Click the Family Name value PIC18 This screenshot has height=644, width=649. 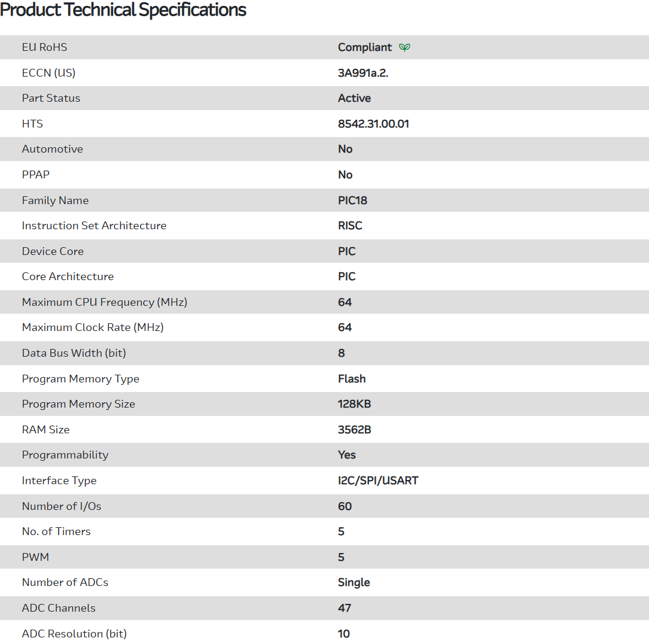(x=352, y=201)
